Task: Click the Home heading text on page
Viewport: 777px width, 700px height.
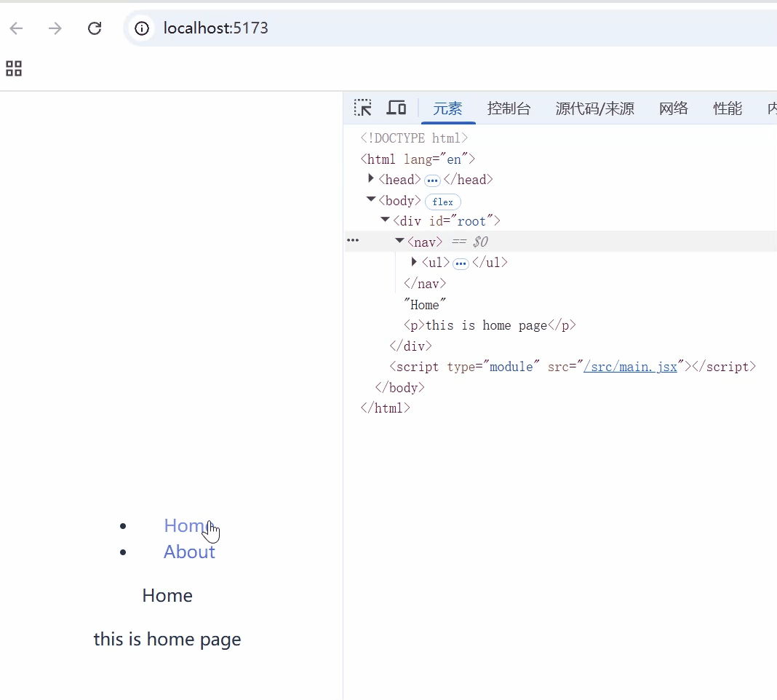Action: click(x=167, y=595)
